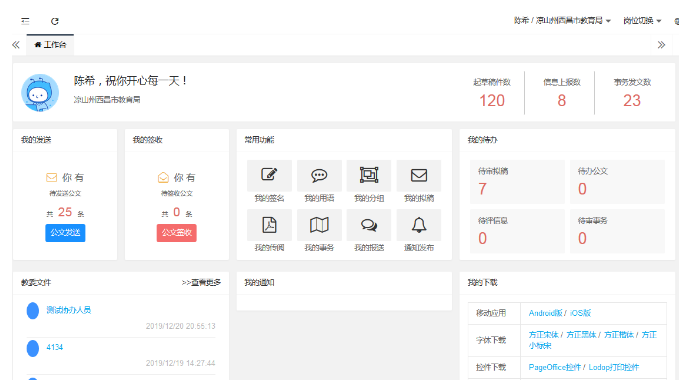Open the 待审拟稿 card showing 7

point(517,182)
